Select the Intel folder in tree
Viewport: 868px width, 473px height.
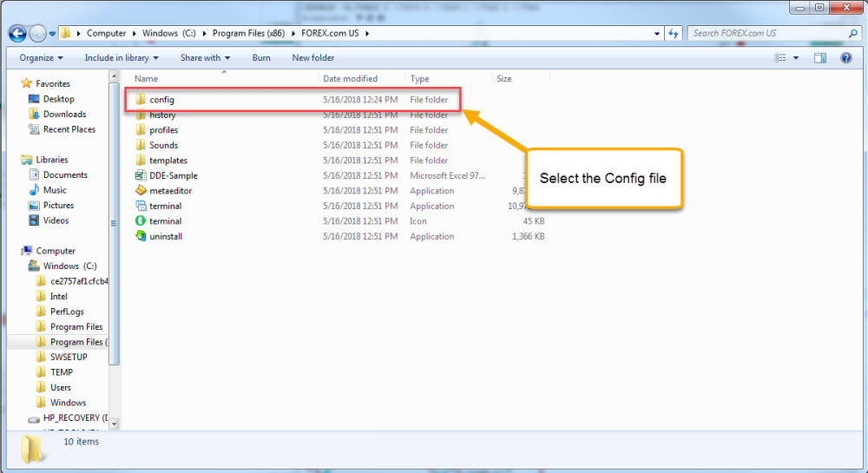(x=59, y=297)
